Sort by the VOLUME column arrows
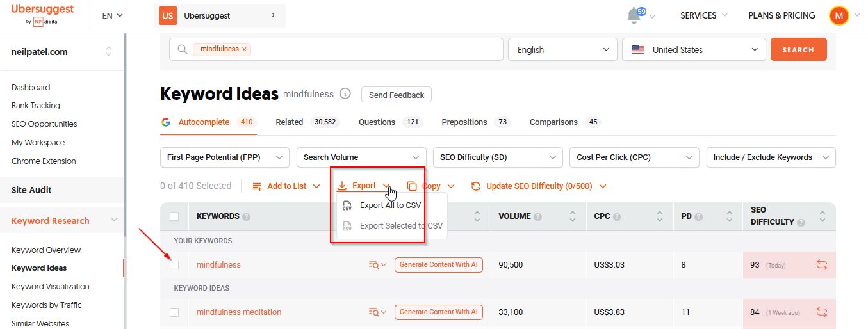The height and width of the screenshot is (329, 868). click(x=572, y=216)
